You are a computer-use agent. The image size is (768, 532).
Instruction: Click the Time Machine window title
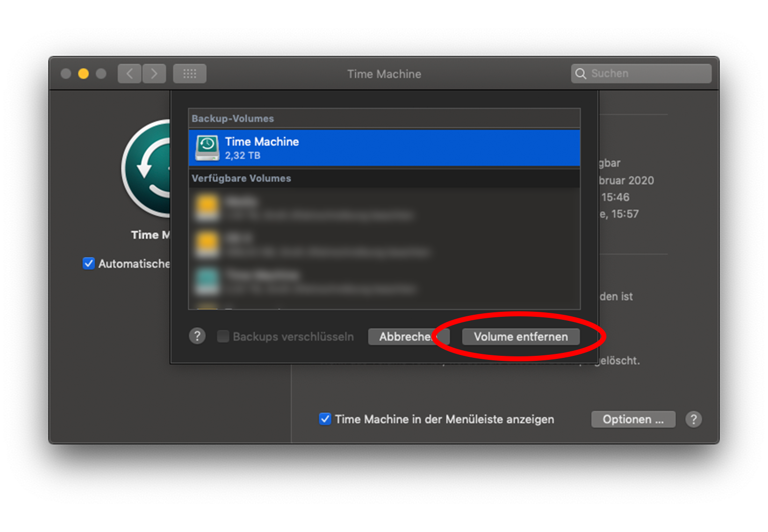pyautogui.click(x=384, y=74)
